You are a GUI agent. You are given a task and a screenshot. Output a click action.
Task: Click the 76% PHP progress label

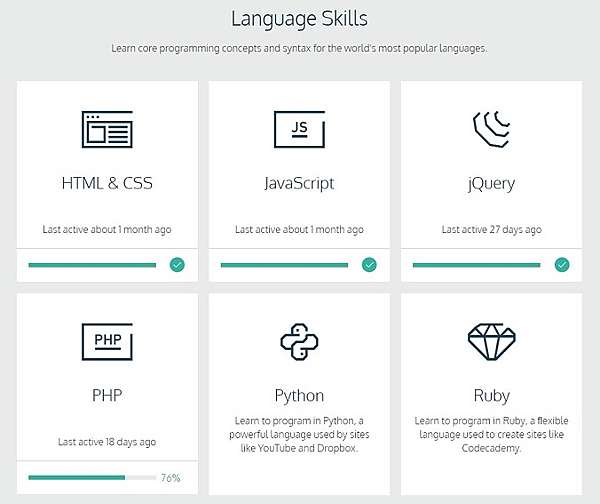click(171, 478)
